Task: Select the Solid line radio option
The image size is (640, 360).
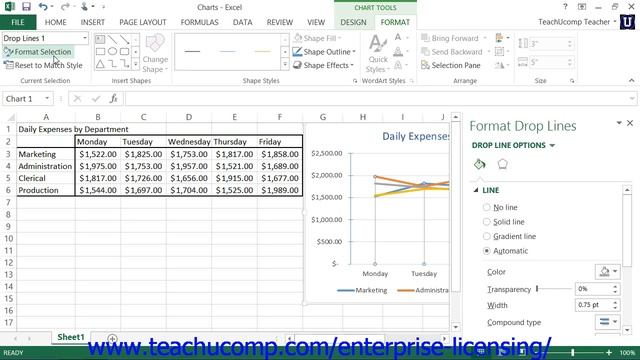Action: point(486,222)
